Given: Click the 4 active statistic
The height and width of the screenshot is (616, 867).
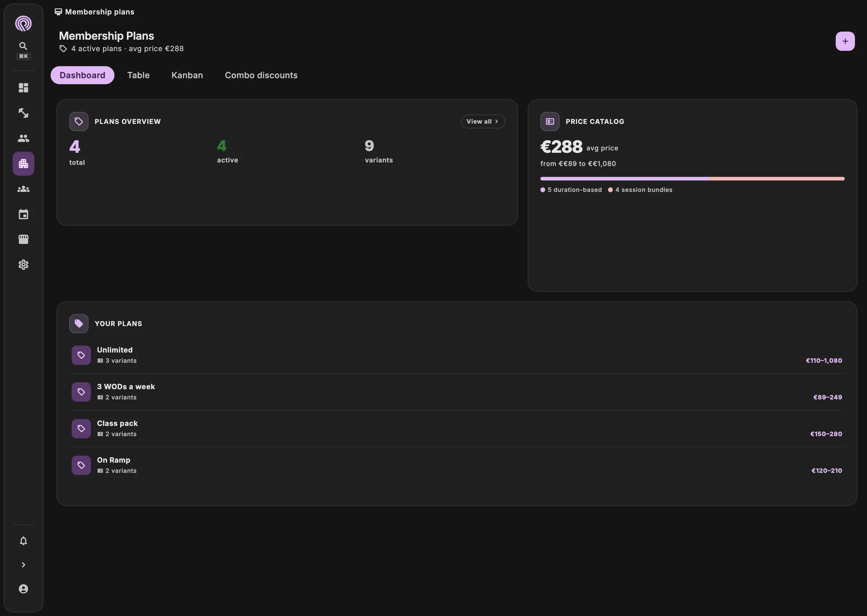Looking at the screenshot, I should pyautogui.click(x=228, y=151).
